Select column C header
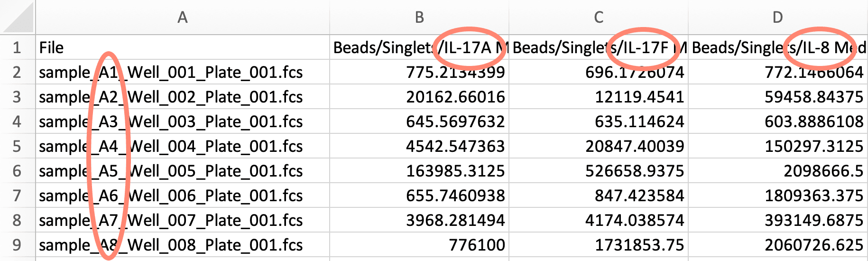 (x=599, y=17)
